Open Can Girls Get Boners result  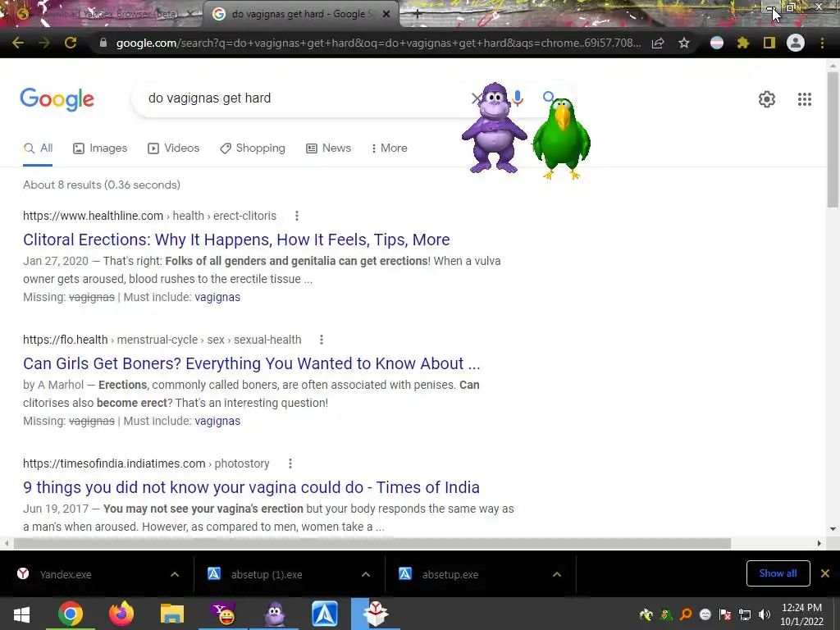point(251,363)
